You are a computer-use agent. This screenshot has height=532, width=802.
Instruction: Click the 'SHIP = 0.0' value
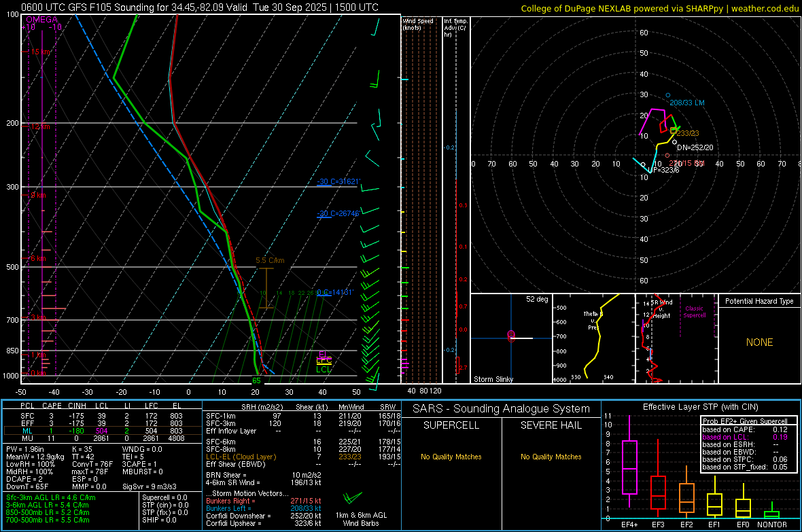159,520
